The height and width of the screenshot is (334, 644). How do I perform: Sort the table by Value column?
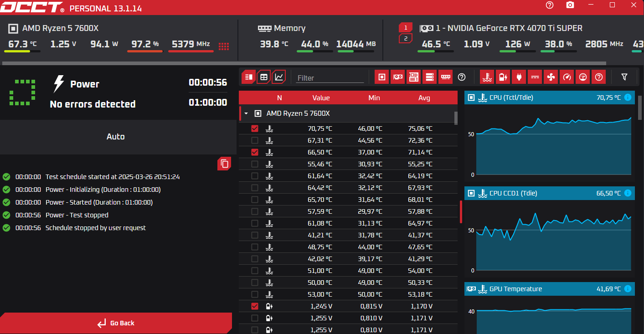tap(321, 98)
